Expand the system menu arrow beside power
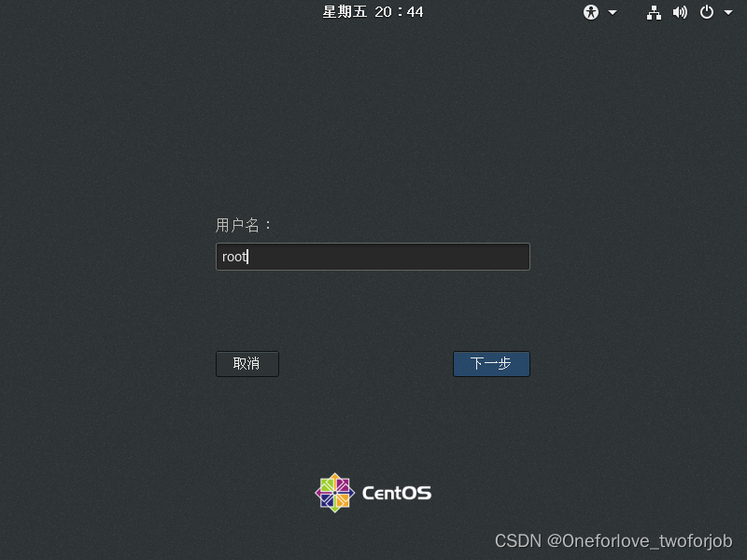This screenshot has width=747, height=560. [728, 12]
